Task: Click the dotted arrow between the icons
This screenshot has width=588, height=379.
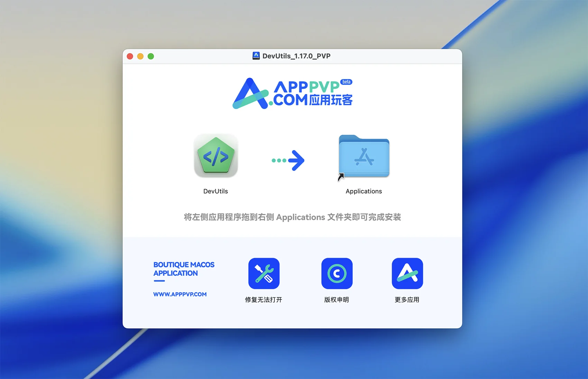Action: point(288,160)
